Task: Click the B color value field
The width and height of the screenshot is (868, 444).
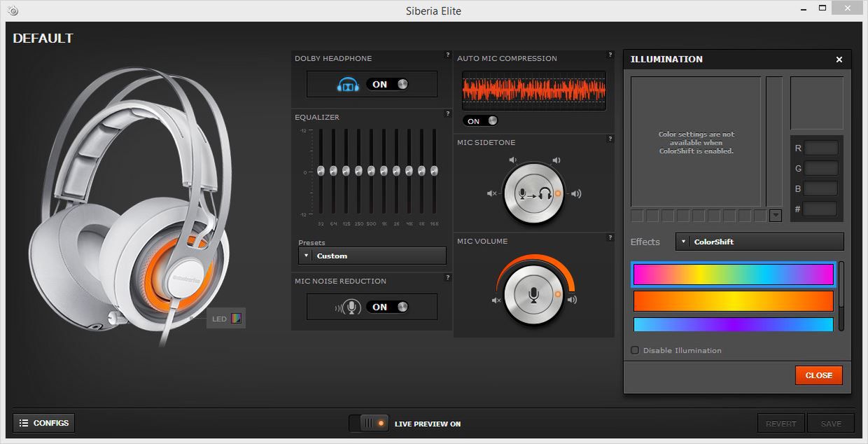Action: point(821,188)
